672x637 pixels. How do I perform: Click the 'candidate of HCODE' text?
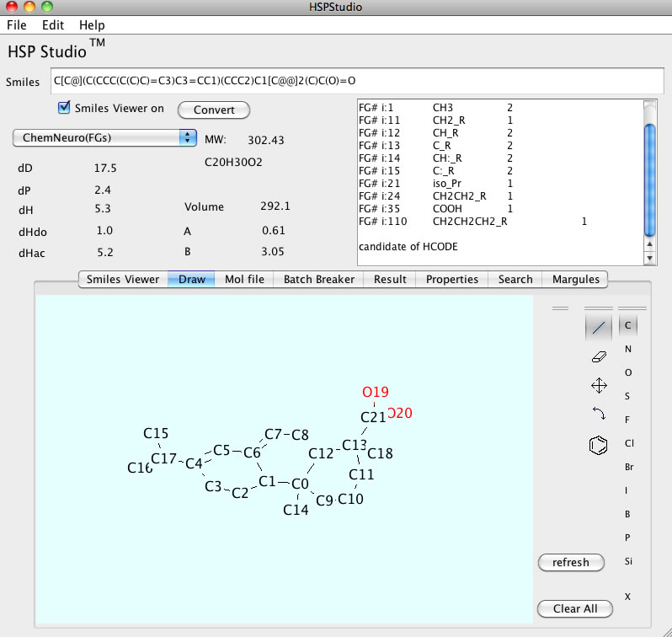click(408, 247)
